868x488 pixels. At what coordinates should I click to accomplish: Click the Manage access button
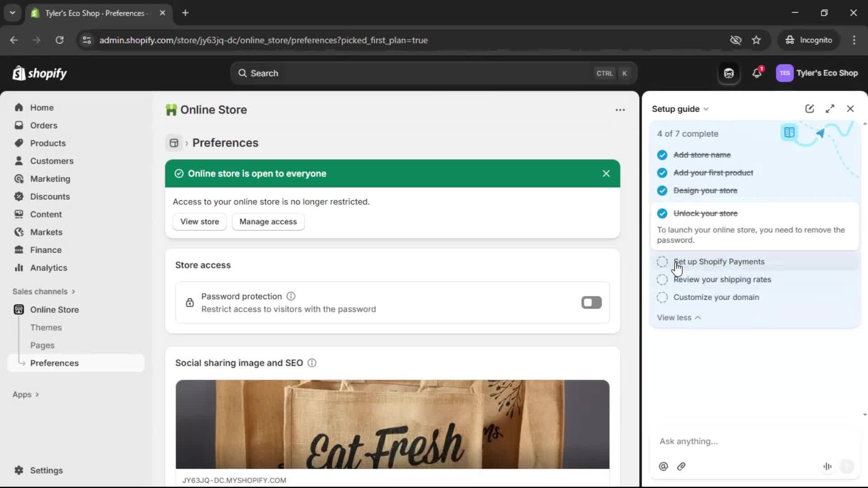(x=268, y=221)
